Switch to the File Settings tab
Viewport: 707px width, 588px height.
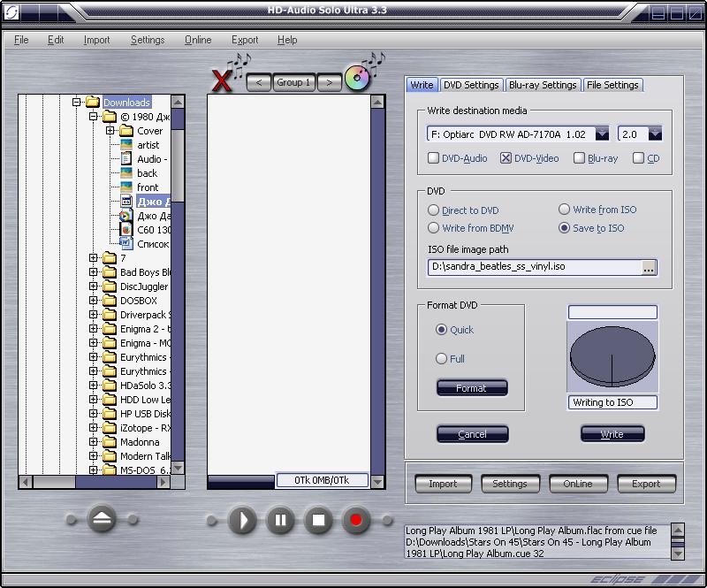612,85
